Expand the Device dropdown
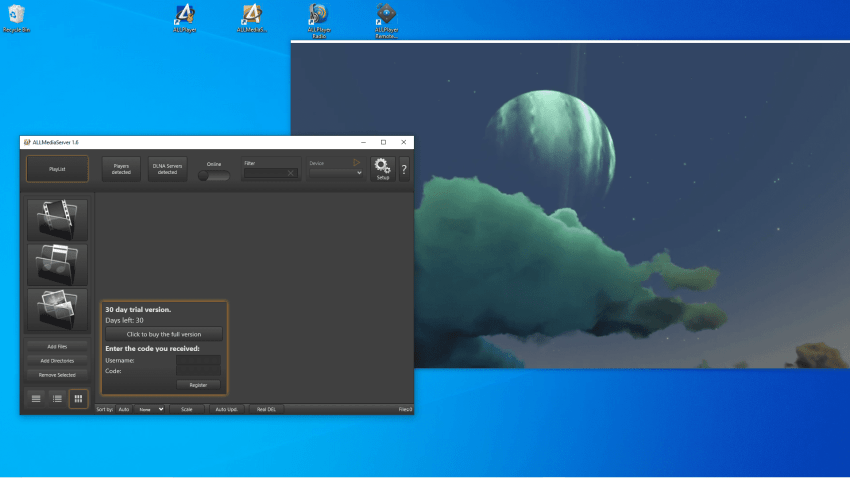 336,173
